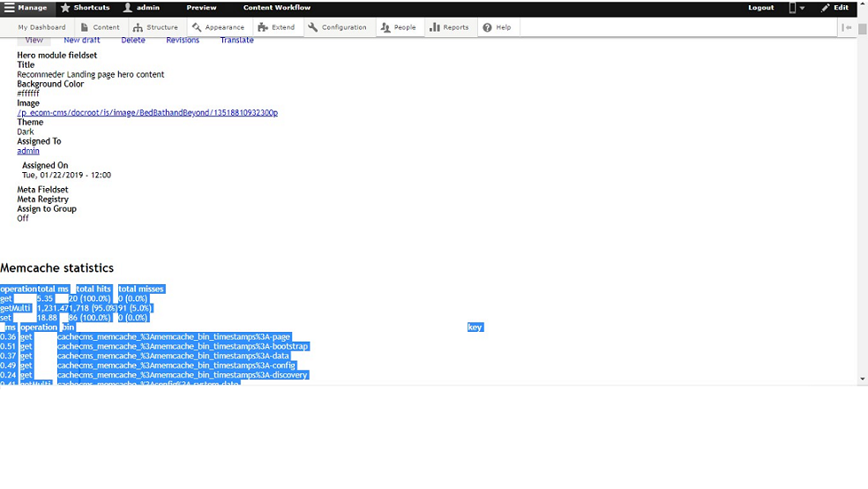Open the Shortcuts star menu

coord(86,8)
